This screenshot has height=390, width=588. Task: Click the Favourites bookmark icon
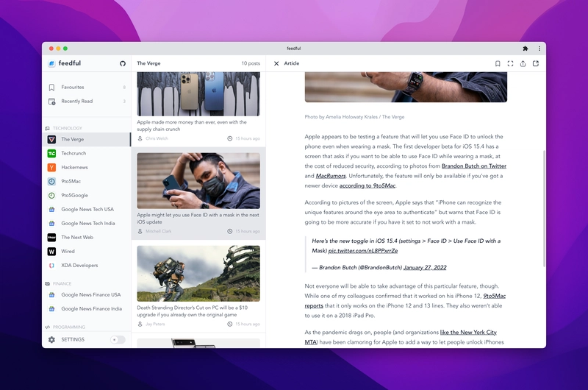[x=51, y=87]
